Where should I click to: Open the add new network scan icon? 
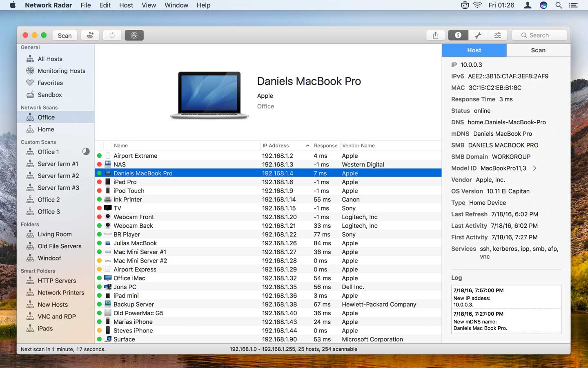(90, 35)
